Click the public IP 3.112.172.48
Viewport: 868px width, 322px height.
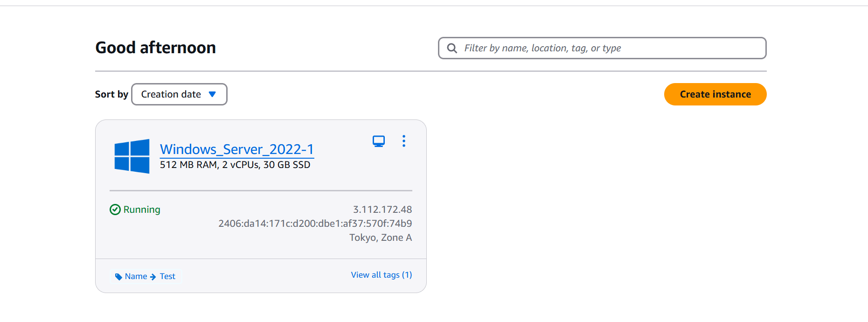point(382,210)
